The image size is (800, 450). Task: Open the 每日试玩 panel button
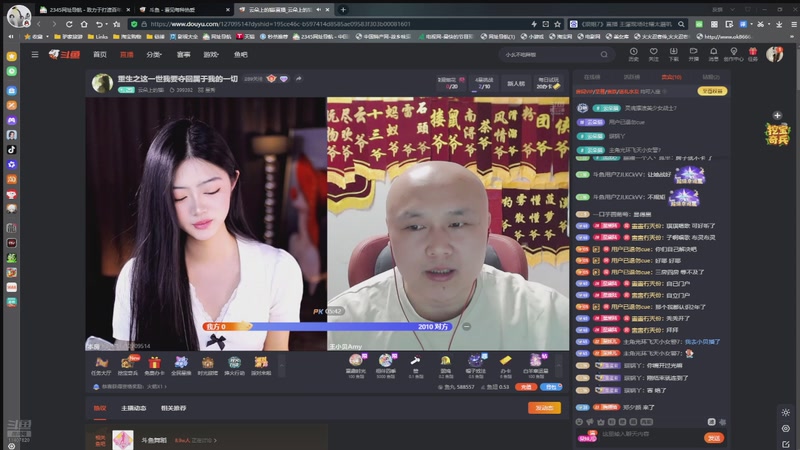[548, 83]
